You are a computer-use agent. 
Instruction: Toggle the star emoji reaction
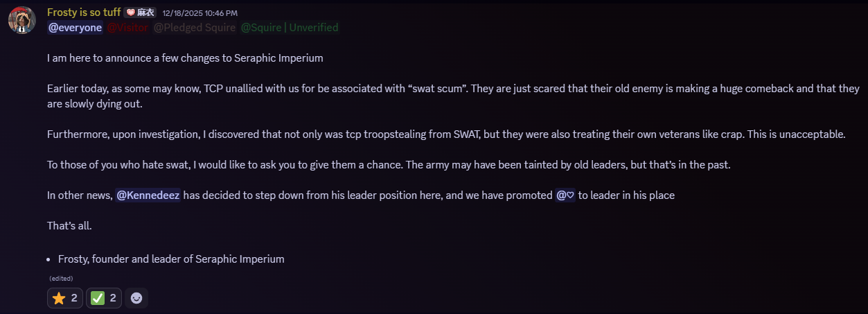pos(65,298)
